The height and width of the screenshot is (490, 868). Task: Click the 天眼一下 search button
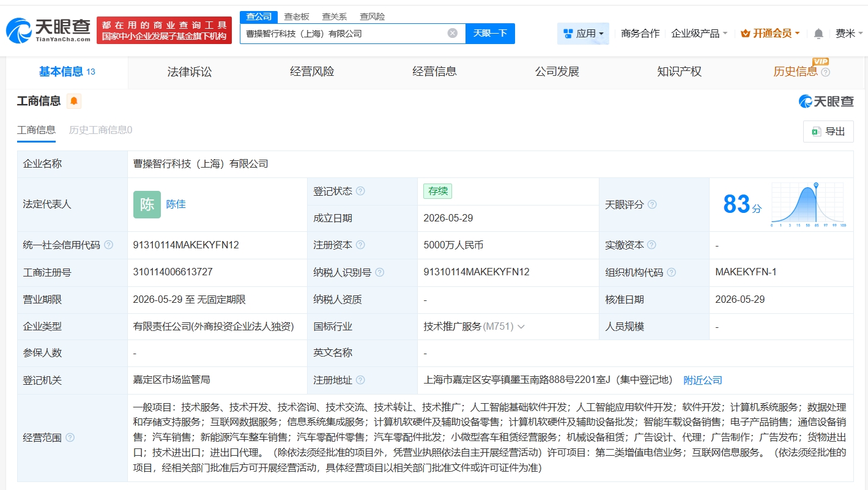click(x=490, y=34)
